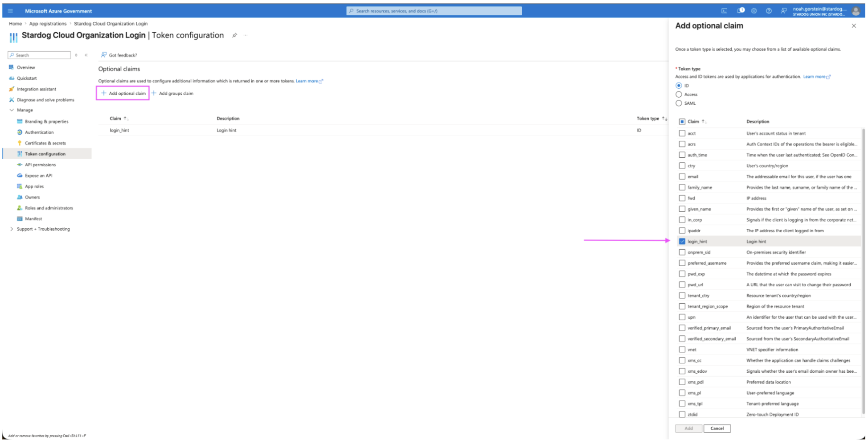The width and height of the screenshot is (868, 445).
Task: Open the Learn more link under Token type
Action: [x=817, y=77]
